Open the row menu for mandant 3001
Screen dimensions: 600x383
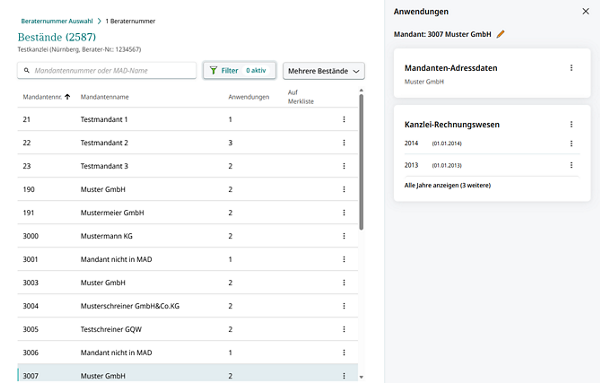tap(344, 259)
